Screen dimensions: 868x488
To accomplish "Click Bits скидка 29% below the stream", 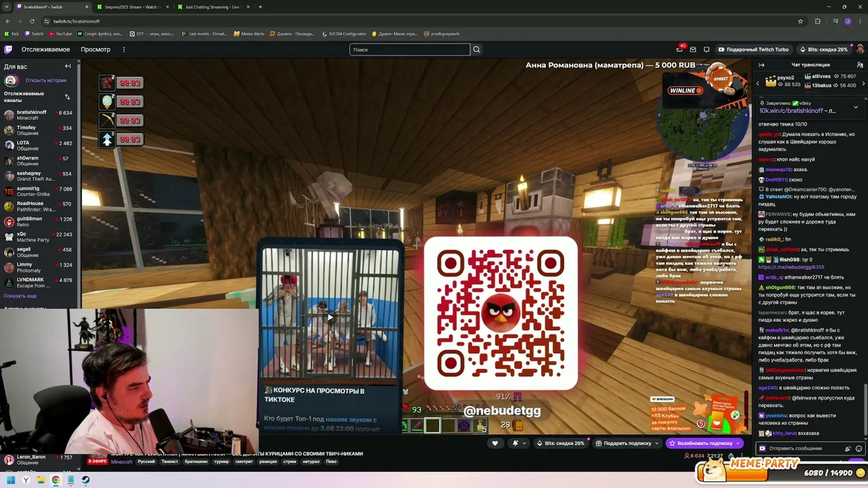I will tap(560, 443).
